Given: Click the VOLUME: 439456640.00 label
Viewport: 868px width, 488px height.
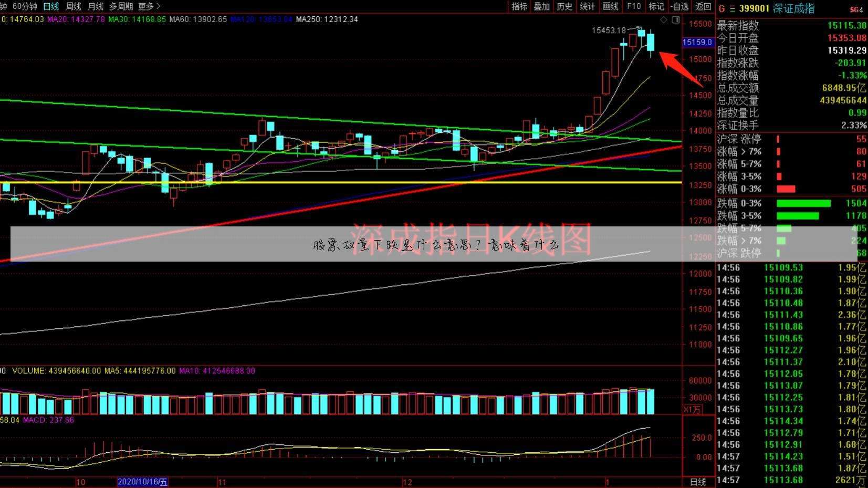Looking at the screenshot, I should pos(57,371).
